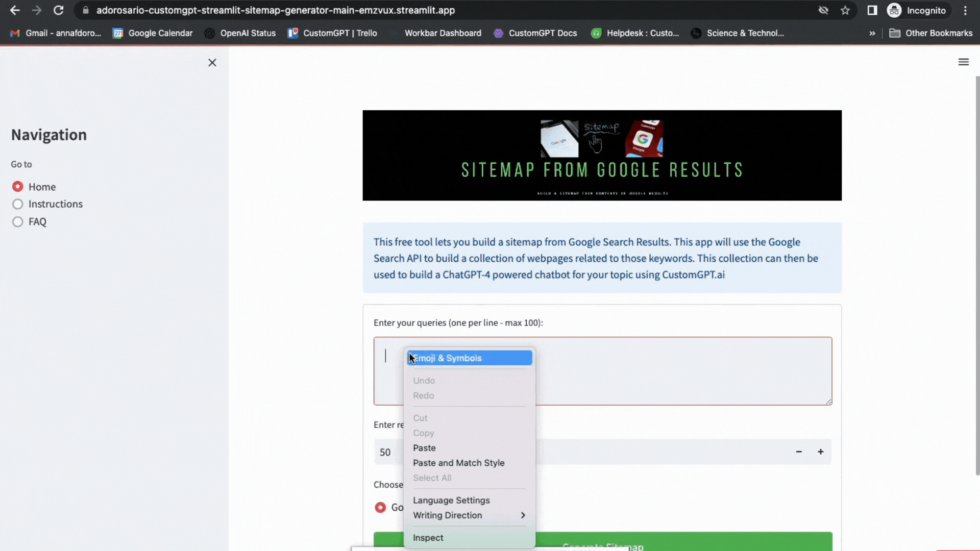Increase results count with plus button

(821, 452)
